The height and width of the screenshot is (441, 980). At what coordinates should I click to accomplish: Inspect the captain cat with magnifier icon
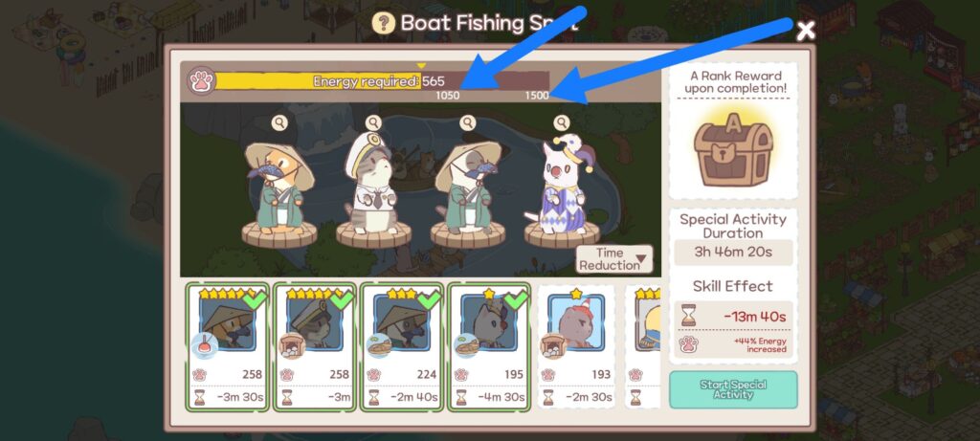point(373,123)
